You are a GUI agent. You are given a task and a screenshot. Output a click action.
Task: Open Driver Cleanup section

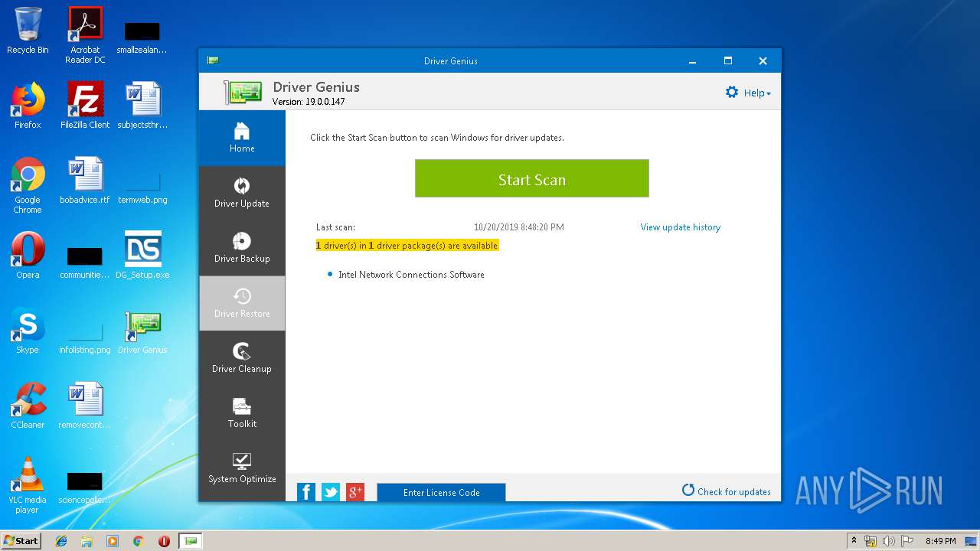pyautogui.click(x=242, y=358)
